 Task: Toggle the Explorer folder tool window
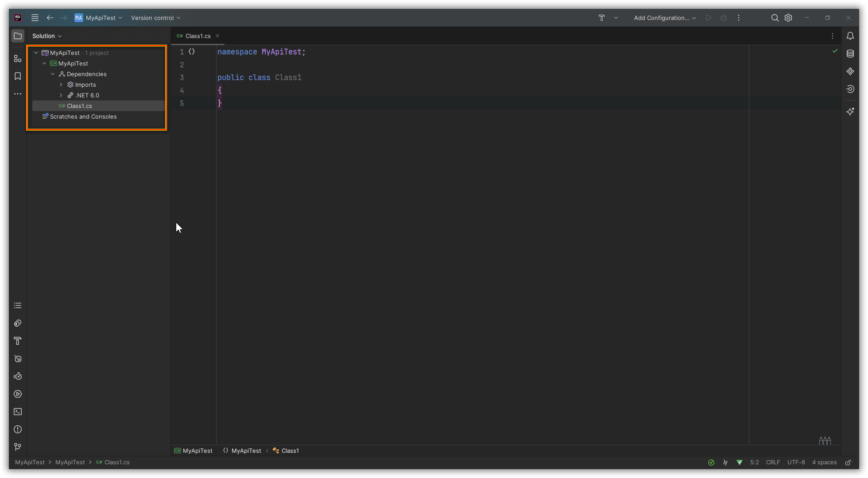pyautogui.click(x=18, y=36)
